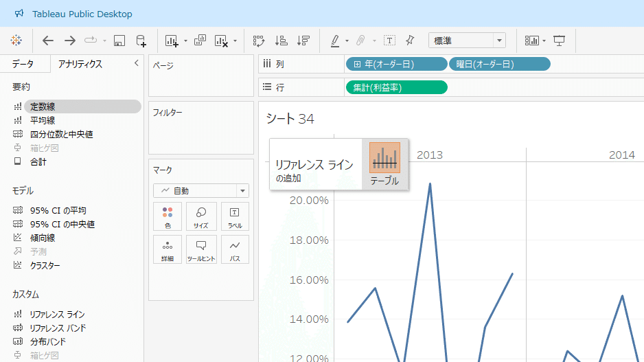The image size is (644, 362).
Task: Open the Detail mark card
Action: [168, 250]
